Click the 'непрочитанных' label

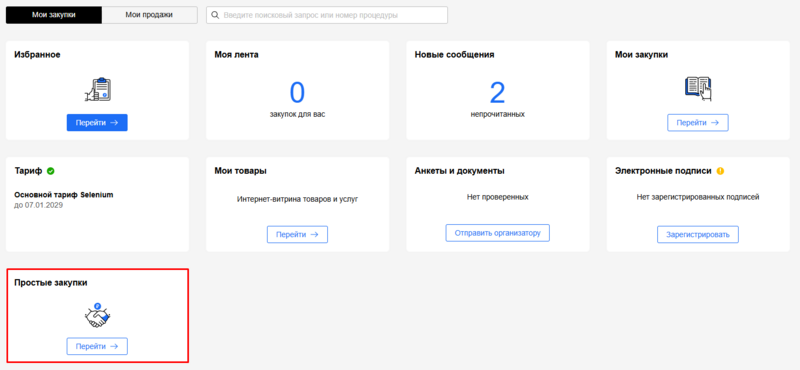tap(497, 114)
